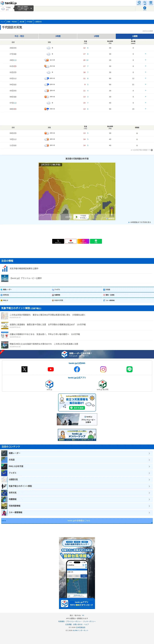Viewport: 154px width, 644px height.
Task: Open 2週間天気 in 注目のコンテンツ list
Action: pos(77,479)
